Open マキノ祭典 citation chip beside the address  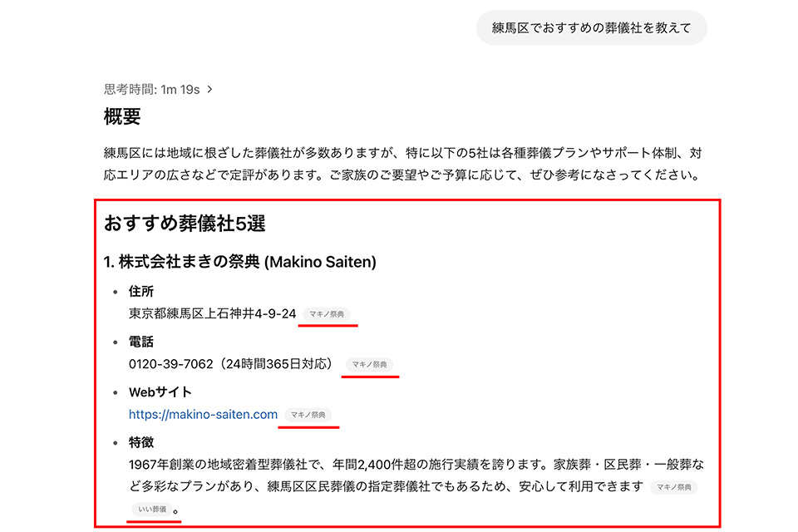click(x=327, y=314)
